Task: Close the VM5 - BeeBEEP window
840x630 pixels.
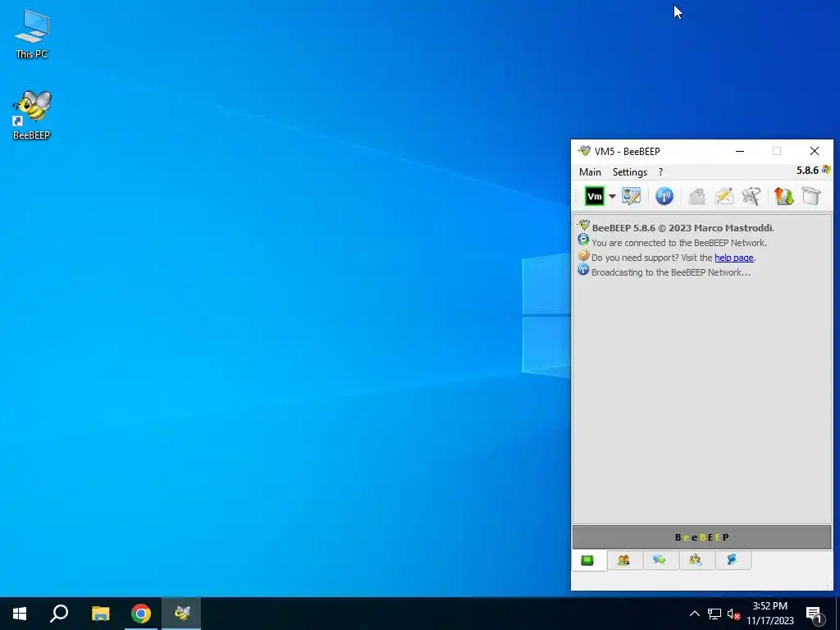Action: 815,151
